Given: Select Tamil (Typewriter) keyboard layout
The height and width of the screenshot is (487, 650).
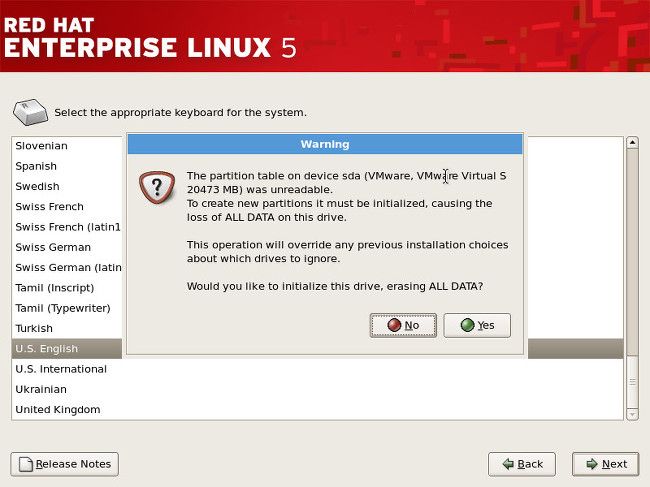Looking at the screenshot, I should click(67, 308).
